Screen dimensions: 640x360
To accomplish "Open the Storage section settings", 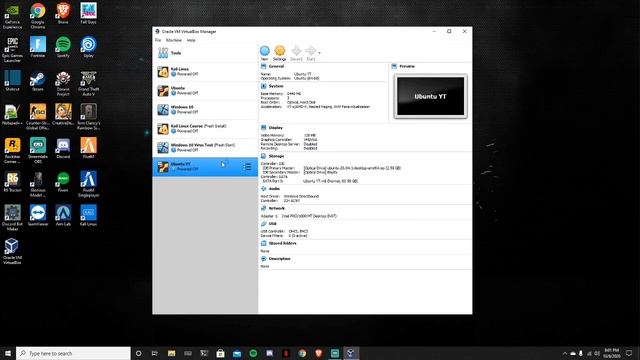I will click(276, 156).
